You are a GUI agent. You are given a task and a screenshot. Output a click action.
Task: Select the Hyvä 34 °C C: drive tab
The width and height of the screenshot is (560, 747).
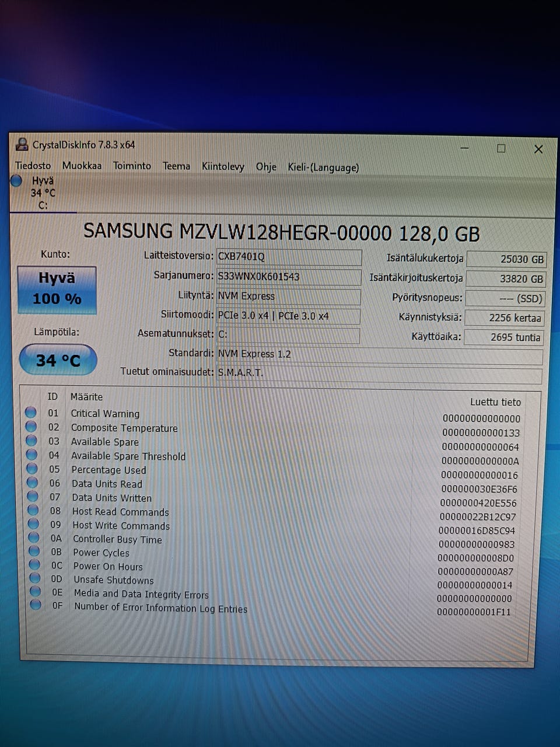42,193
